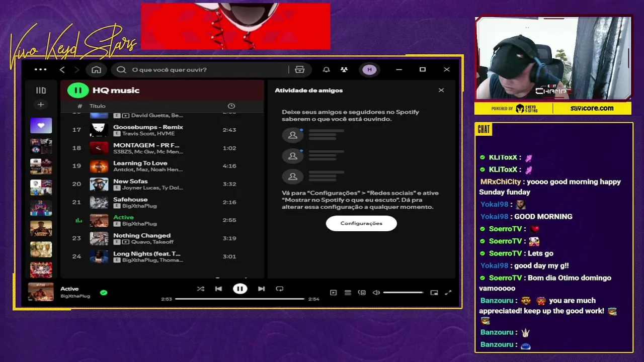Enter full screen player mode

pyautogui.click(x=448, y=293)
